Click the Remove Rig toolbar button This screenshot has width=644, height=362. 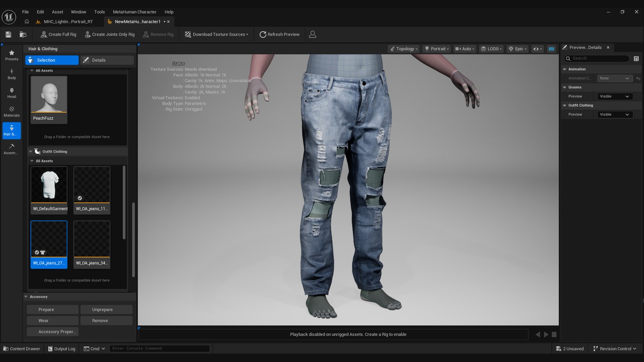pyautogui.click(x=158, y=34)
